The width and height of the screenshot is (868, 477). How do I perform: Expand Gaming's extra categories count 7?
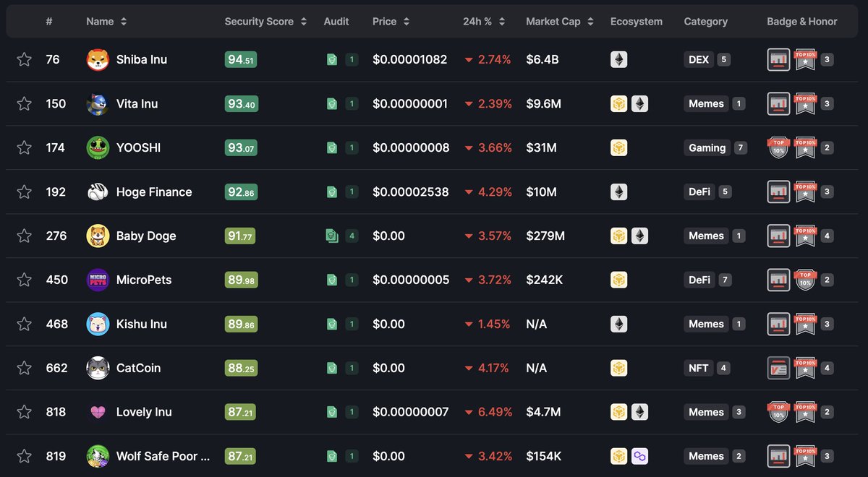tap(740, 147)
